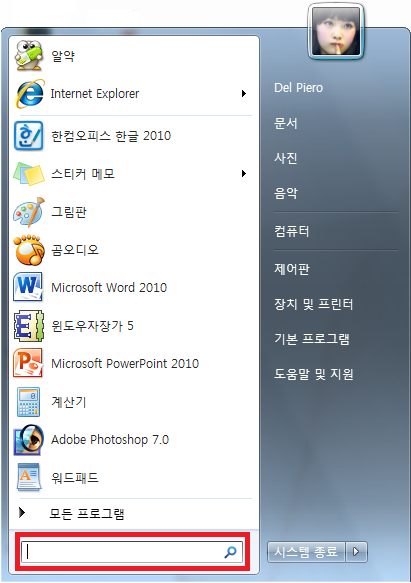Open the 워드패드 WordPad icon
411x583 pixels.
(28, 477)
